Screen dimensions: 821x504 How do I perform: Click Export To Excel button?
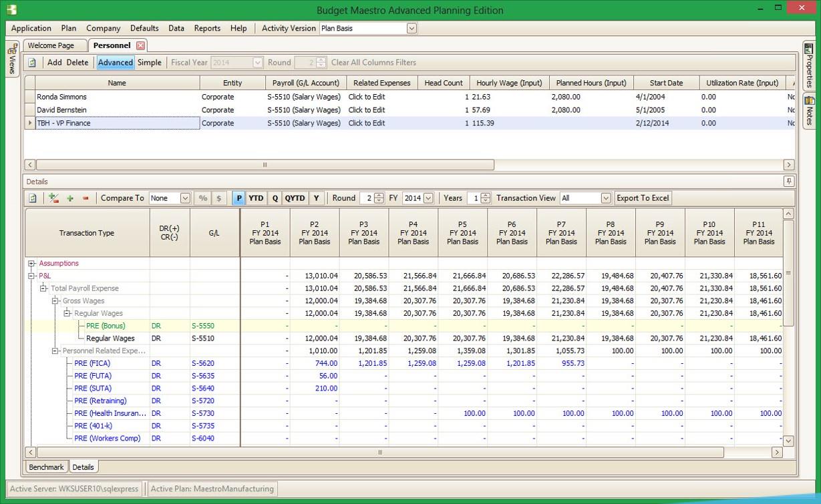(643, 198)
